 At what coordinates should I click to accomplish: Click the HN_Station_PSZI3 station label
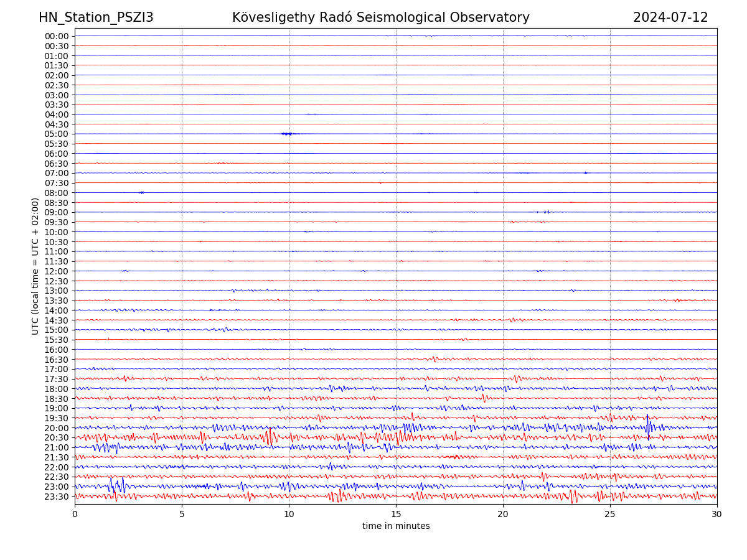[96, 17]
